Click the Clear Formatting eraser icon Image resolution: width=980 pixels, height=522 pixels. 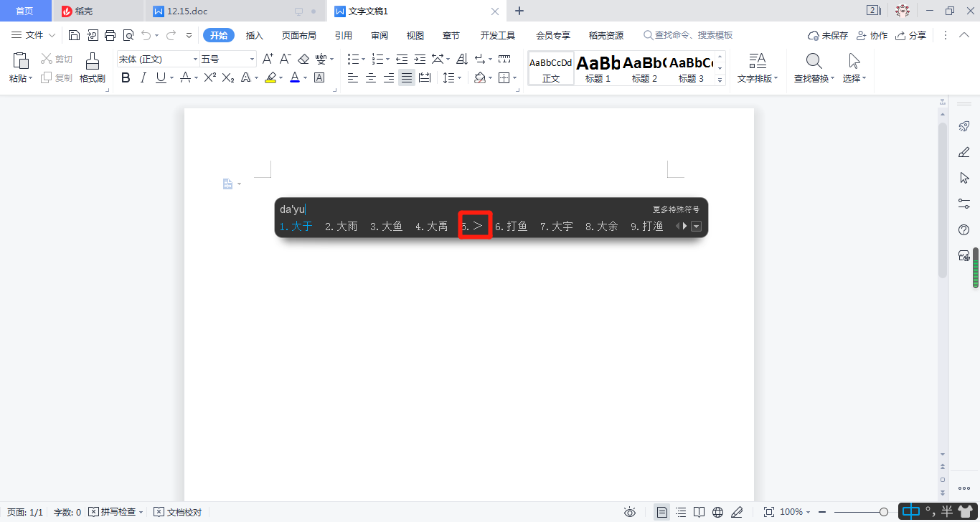(x=303, y=59)
